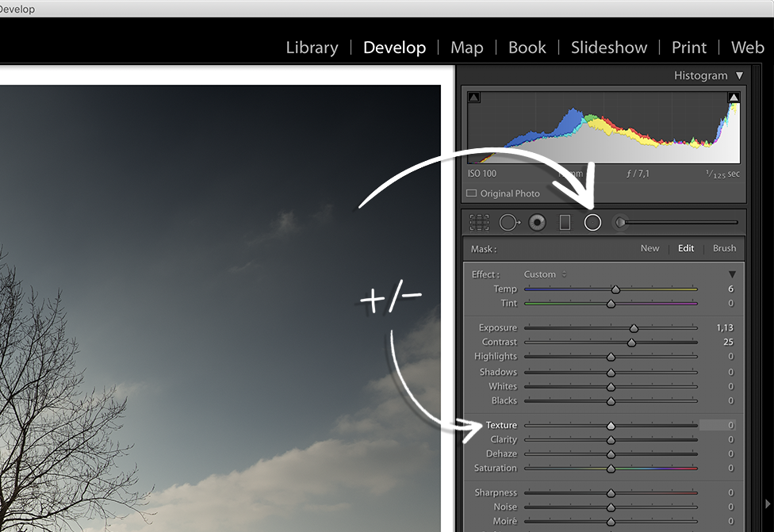Select the Spot Removal tool
The height and width of the screenshot is (532, 774).
tap(509, 223)
